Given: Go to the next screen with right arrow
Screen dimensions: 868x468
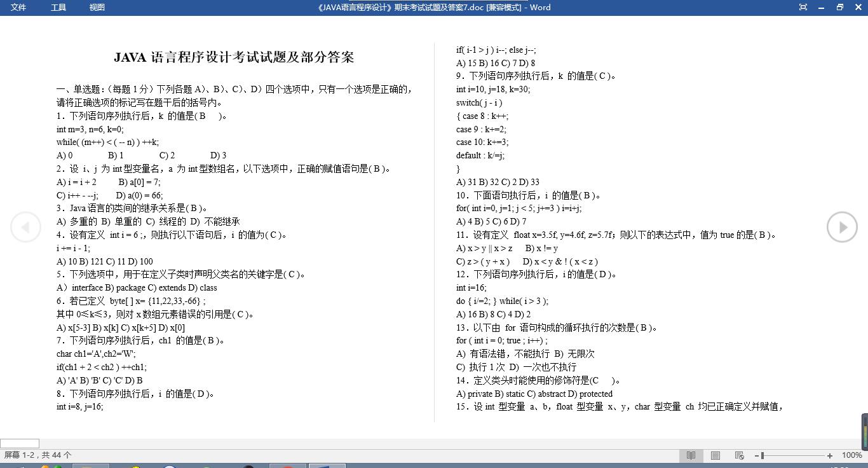Looking at the screenshot, I should 842,227.
